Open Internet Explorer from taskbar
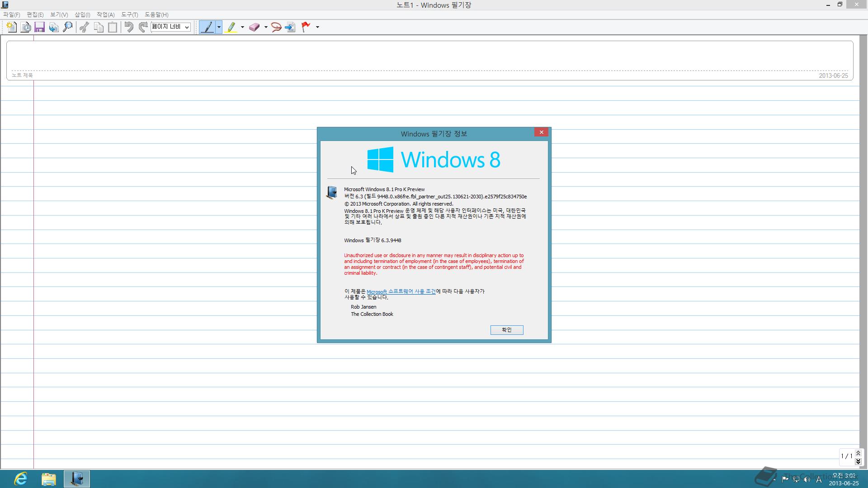The height and width of the screenshot is (488, 868). (x=21, y=479)
